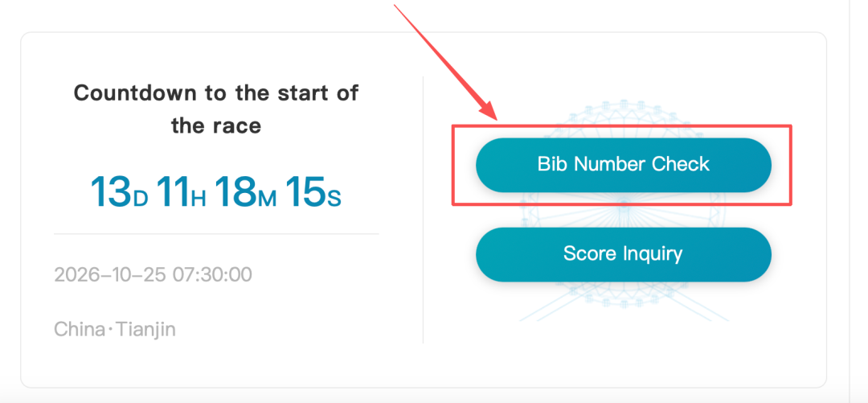This screenshot has width=868, height=403.
Task: Click the H unit label after 11
Action: point(199,198)
